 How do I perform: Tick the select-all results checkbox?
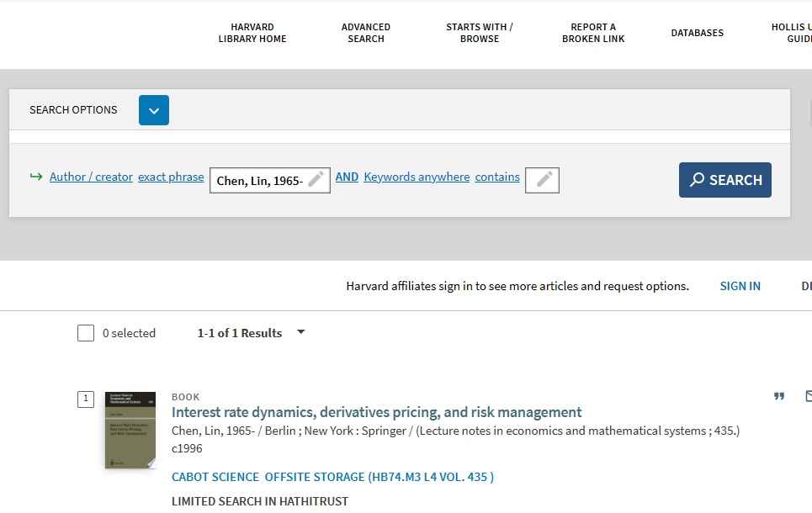tap(86, 333)
